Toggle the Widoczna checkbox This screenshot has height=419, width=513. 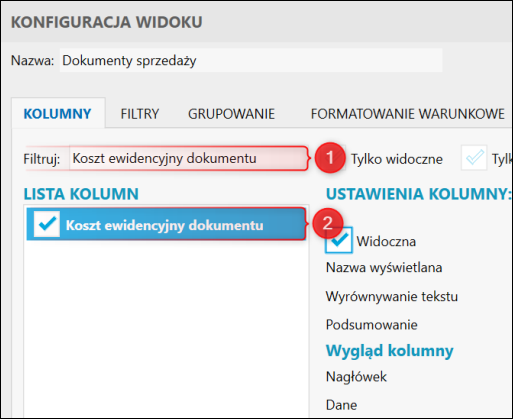(339, 240)
